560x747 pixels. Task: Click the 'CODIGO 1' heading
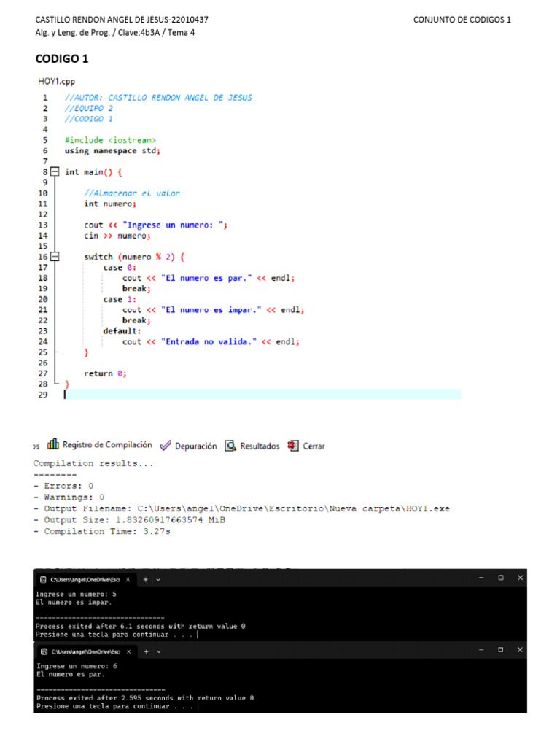point(62,58)
